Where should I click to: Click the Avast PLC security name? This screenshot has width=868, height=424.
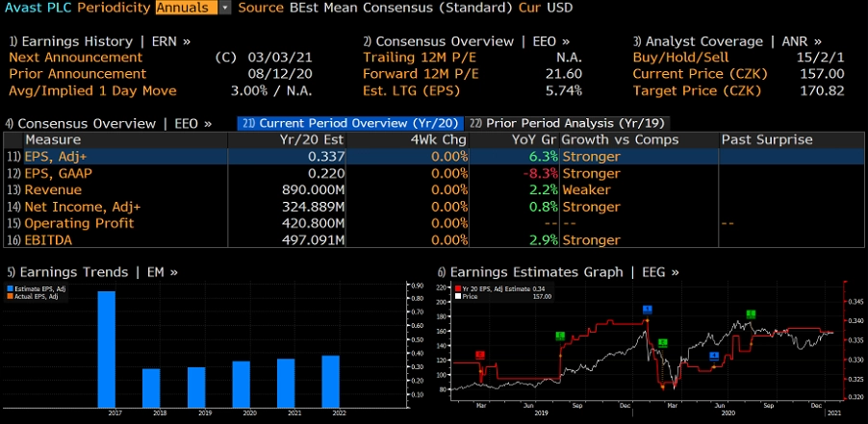pyautogui.click(x=38, y=8)
